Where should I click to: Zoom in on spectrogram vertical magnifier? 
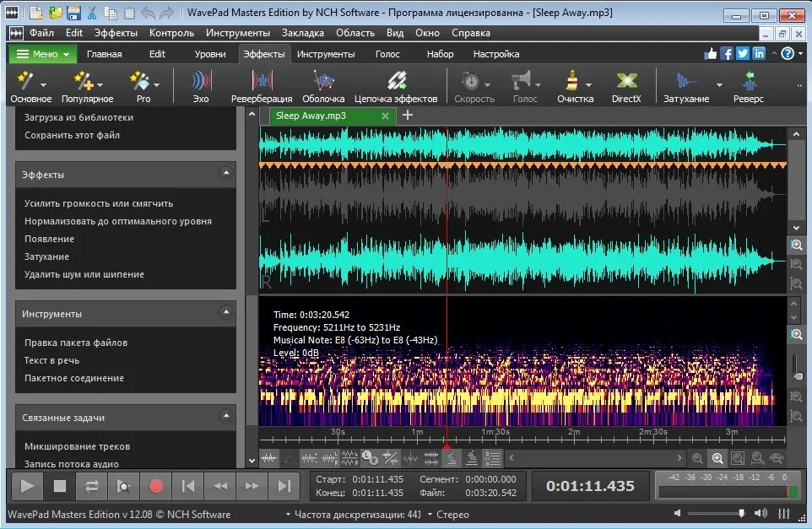click(x=797, y=334)
